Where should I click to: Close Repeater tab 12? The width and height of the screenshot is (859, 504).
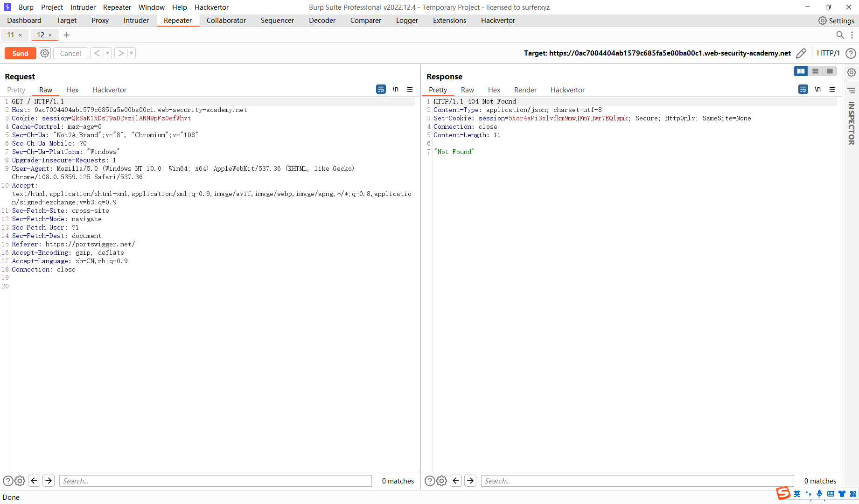pos(50,35)
